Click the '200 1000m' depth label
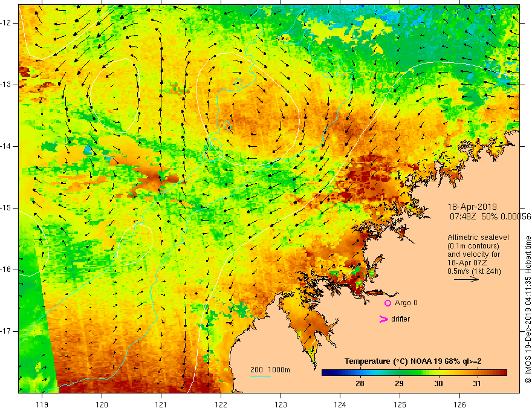Screen dimensions: 532x411 [270, 370]
